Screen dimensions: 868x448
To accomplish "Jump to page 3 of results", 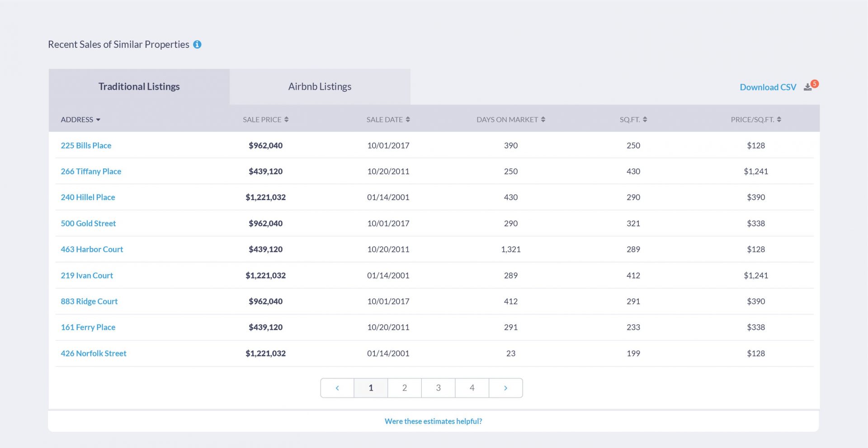I will (x=438, y=387).
